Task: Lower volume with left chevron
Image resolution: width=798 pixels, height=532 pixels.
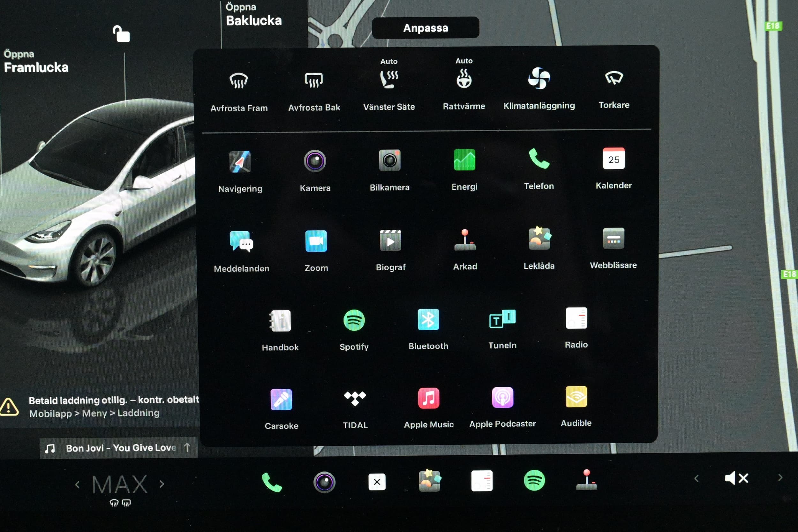Action: tap(696, 478)
